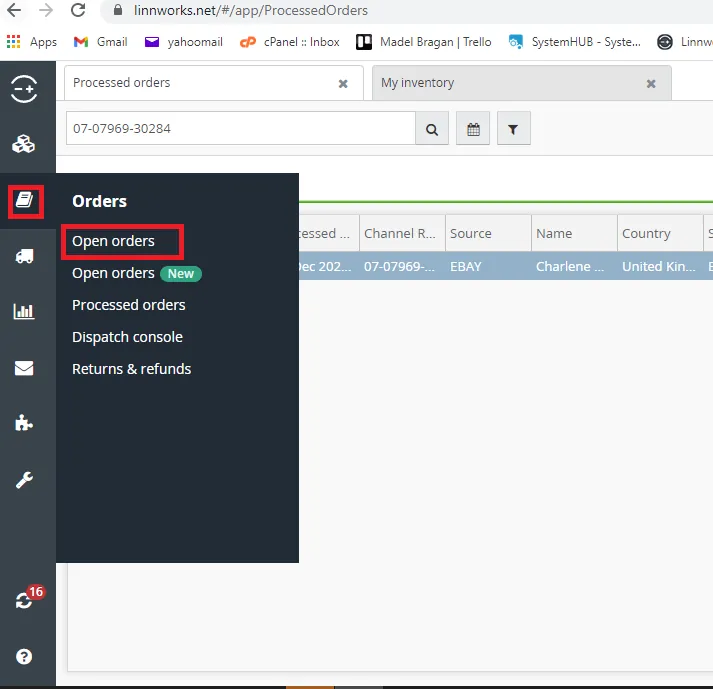Screen dimensions: 713x689
Task: Close the My inventory tab
Action: [651, 84]
